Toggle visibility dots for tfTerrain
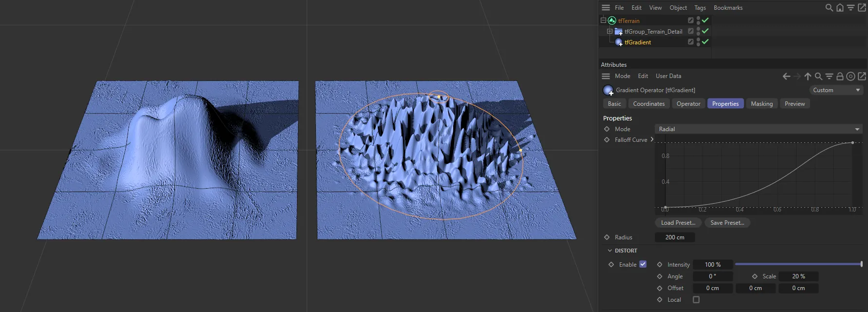This screenshot has width=868, height=312. pos(698,20)
